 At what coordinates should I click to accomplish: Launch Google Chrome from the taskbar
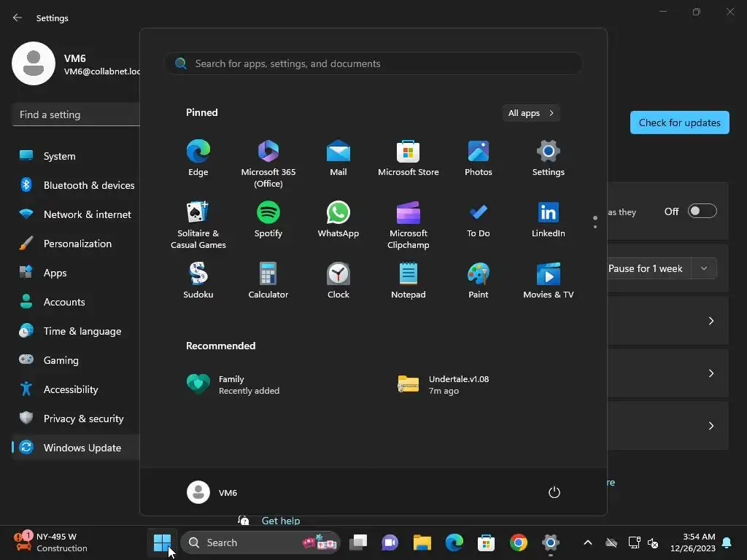click(519, 542)
